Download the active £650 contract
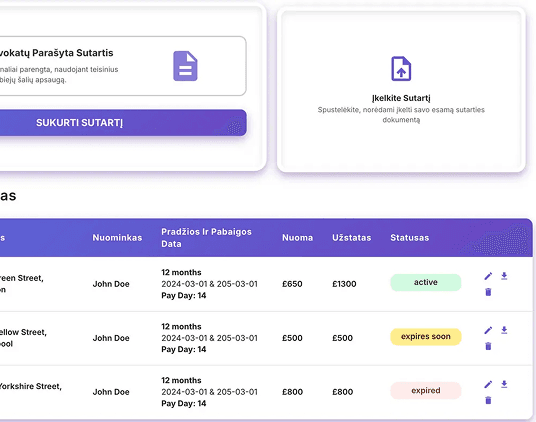The image size is (536, 422). [x=504, y=276]
